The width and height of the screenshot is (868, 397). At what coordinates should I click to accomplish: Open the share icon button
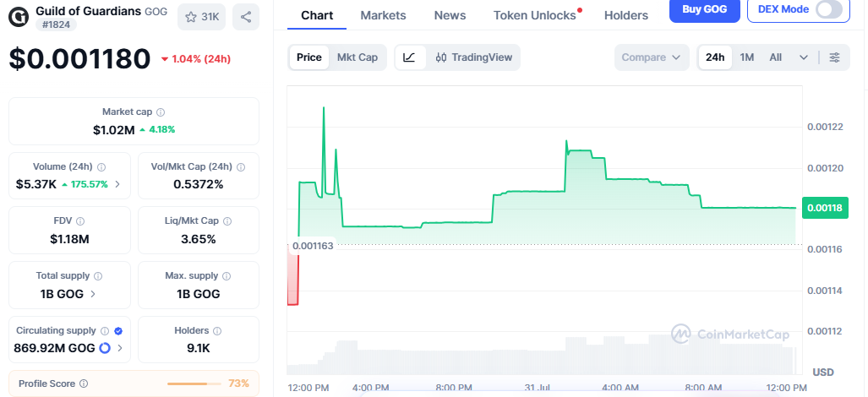(x=246, y=17)
